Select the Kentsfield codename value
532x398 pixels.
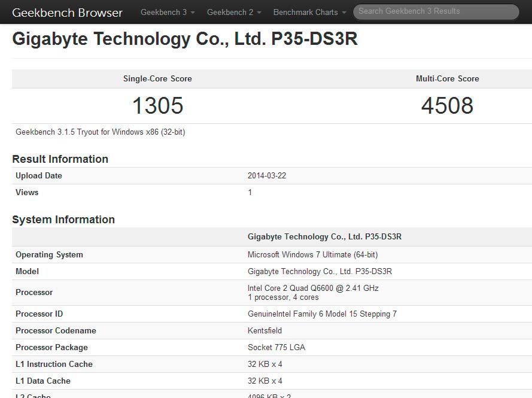click(265, 331)
